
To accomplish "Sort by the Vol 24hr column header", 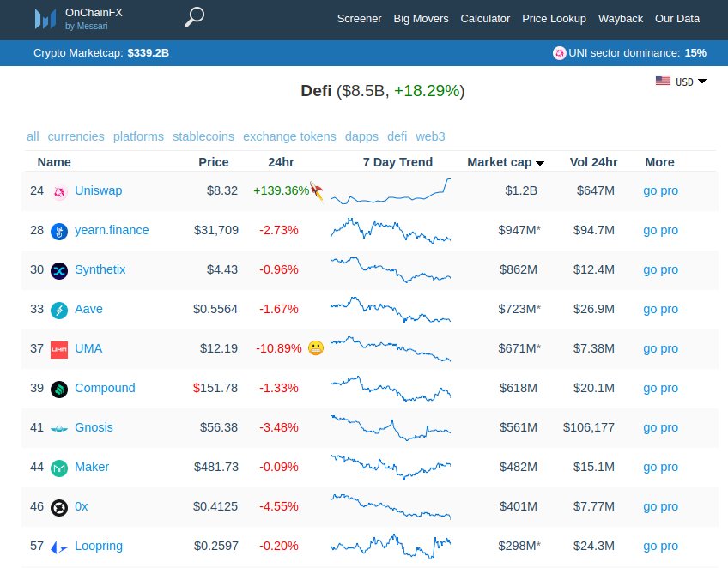I will click(593, 162).
